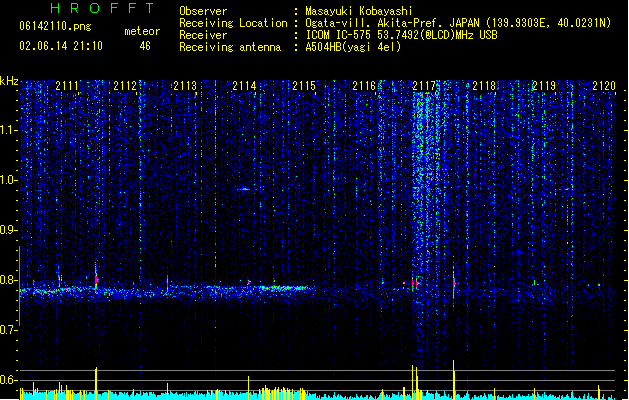
Task: Click the 2115 time marker
Action: 304,86
